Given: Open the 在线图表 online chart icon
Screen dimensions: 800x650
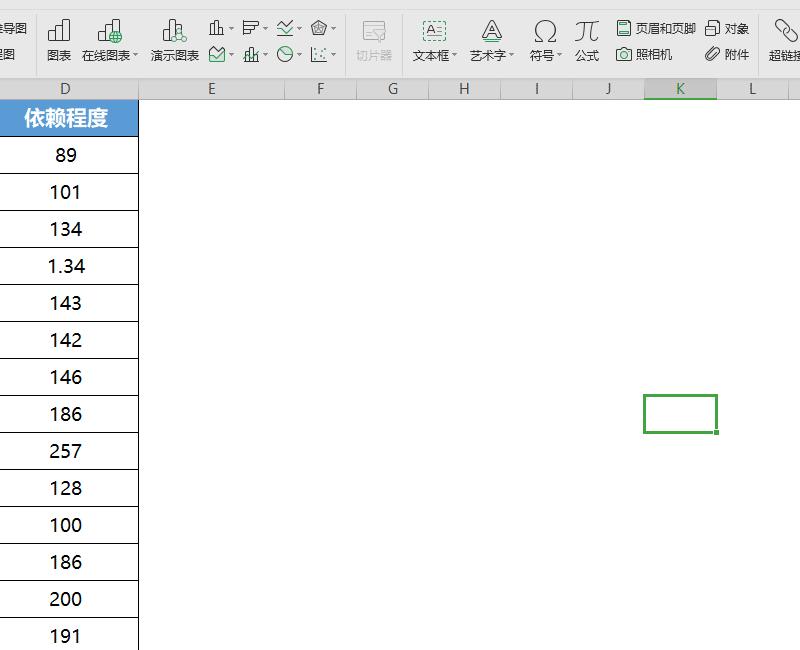Looking at the screenshot, I should click(x=109, y=31).
